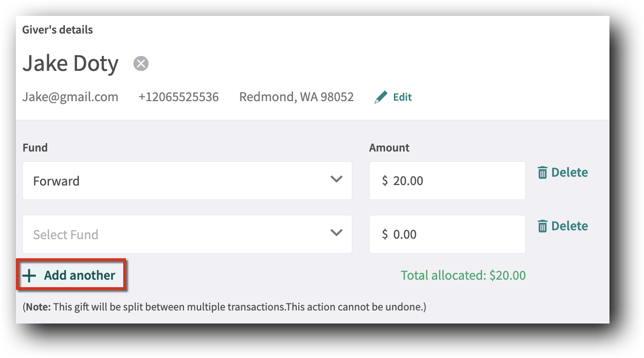The width and height of the screenshot is (644, 358).
Task: Choose a fund from the empty fund selector
Action: pyautogui.click(x=187, y=234)
